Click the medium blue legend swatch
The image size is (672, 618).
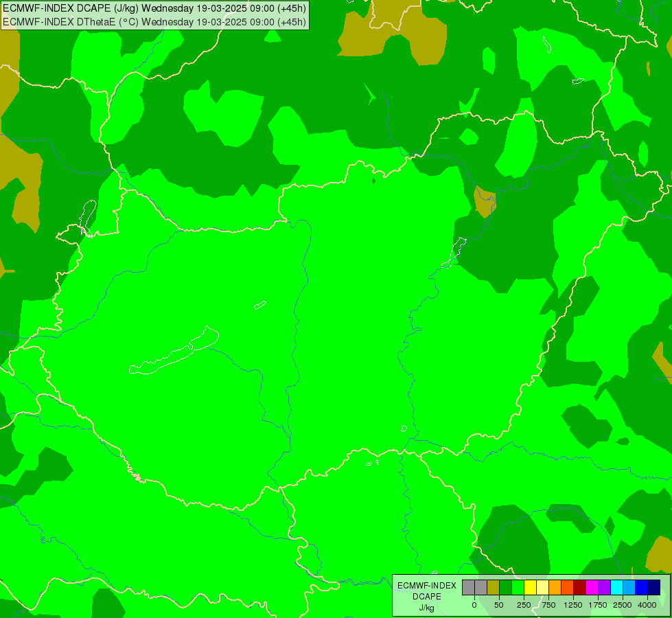[642, 587]
